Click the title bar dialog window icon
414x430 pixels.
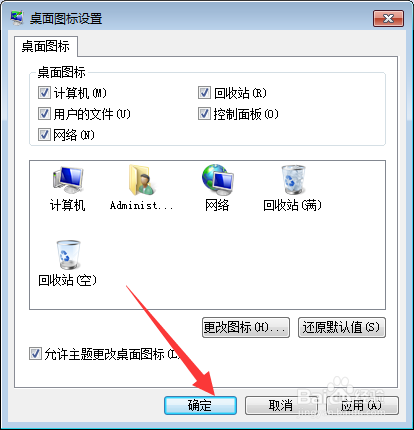tap(17, 18)
